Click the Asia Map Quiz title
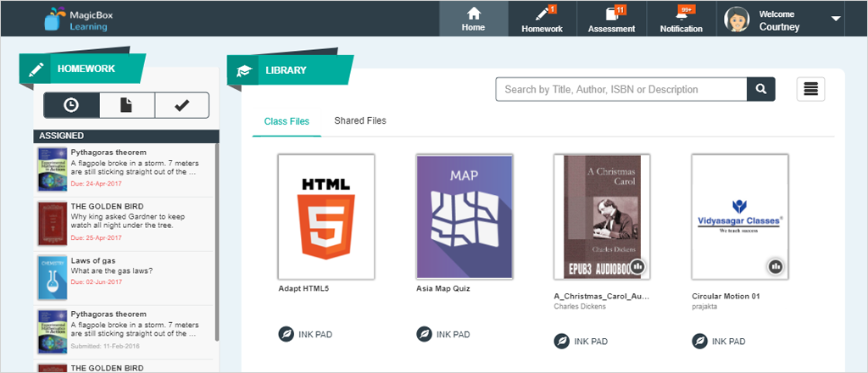Viewport: 868px width, 373px height. [x=442, y=288]
